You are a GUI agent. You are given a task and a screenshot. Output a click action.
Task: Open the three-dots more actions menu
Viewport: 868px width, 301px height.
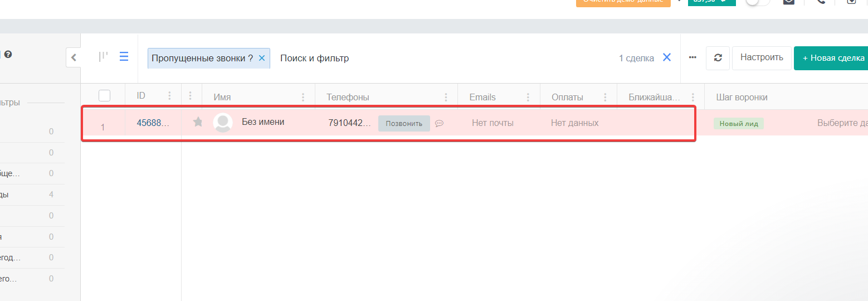click(693, 57)
